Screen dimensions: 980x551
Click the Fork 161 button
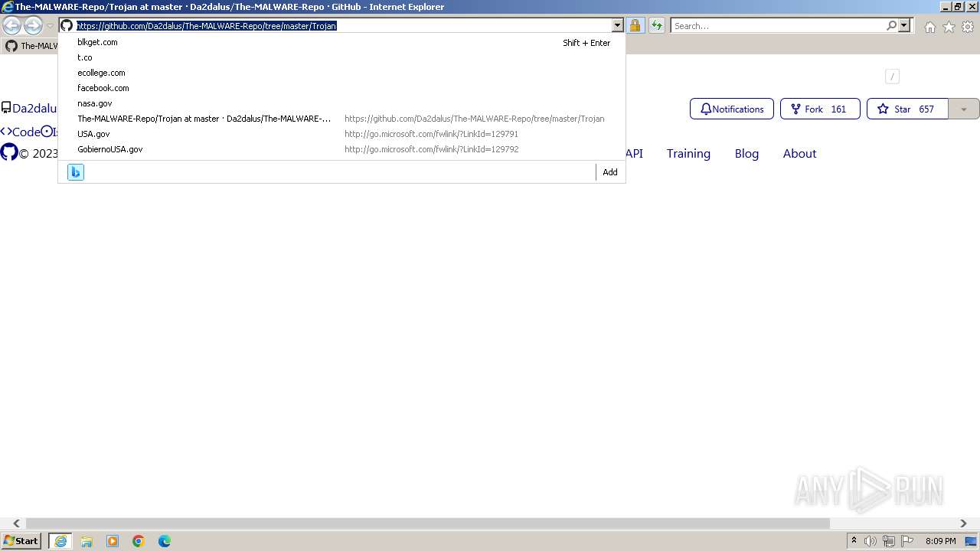[820, 109]
